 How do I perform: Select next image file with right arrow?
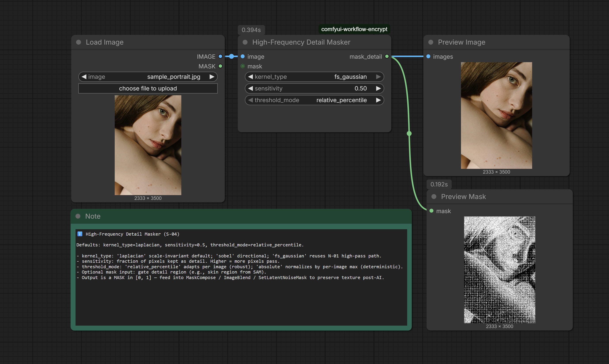coord(212,77)
